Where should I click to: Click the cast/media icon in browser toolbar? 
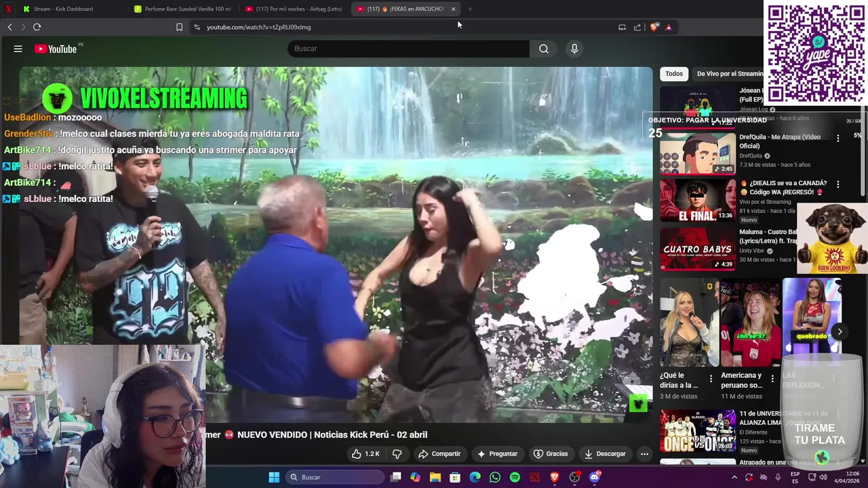tap(622, 27)
